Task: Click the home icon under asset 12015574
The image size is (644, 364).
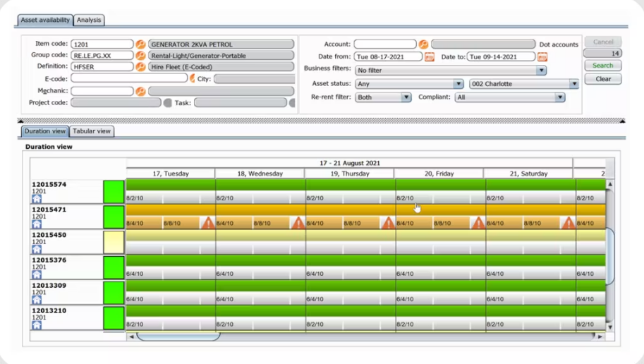Action: pos(37,199)
